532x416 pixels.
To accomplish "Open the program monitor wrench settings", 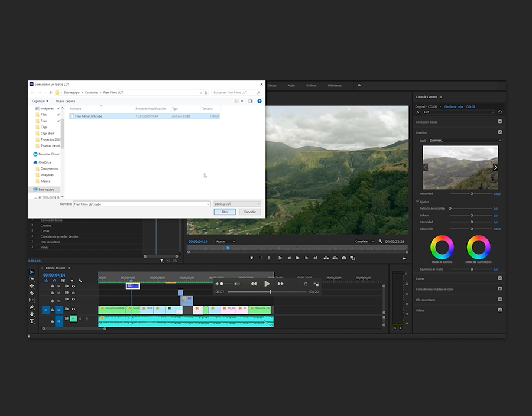I will pyautogui.click(x=379, y=242).
